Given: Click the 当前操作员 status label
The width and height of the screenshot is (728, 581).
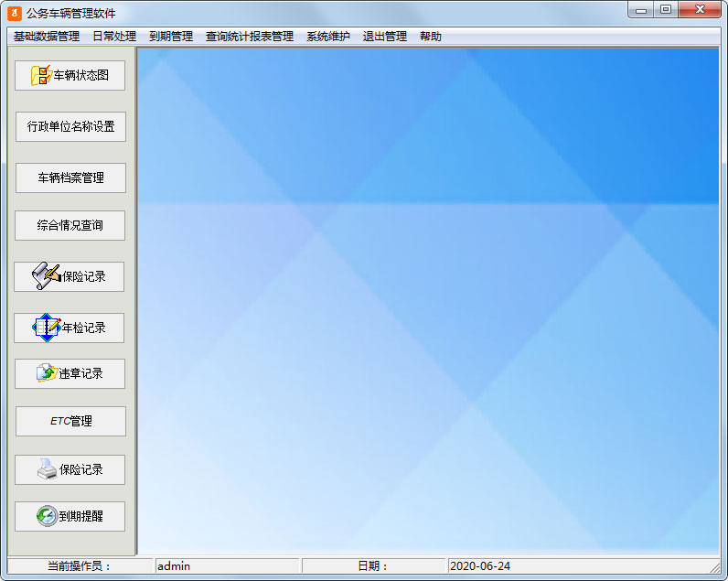Looking at the screenshot, I should coord(80,565).
